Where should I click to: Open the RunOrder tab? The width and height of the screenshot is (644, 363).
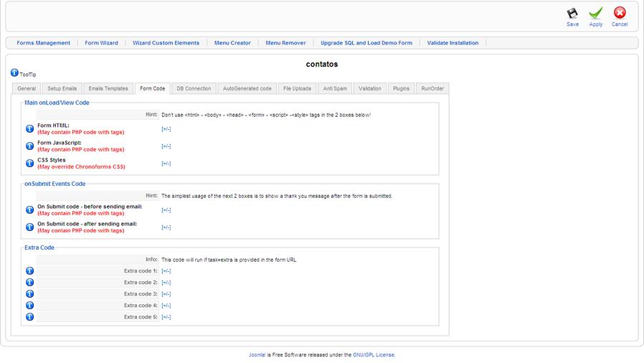(432, 88)
